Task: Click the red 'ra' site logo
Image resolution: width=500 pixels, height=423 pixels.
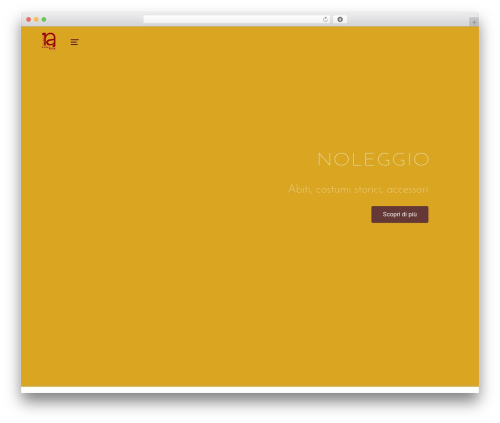Action: [49, 41]
